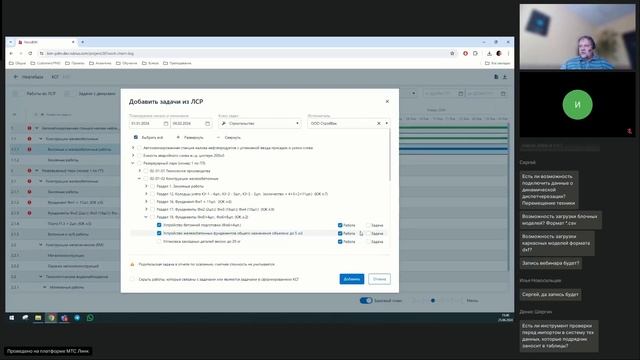Click the download icon in app header
Image resolution: width=640 pixels, height=360 pixels.
(x=504, y=77)
